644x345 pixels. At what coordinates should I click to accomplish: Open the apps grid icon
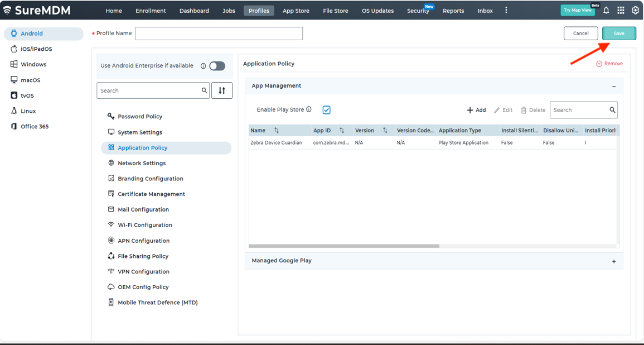621,11
